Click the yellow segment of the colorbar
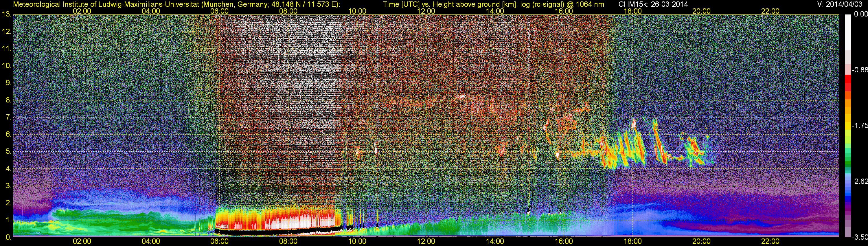This screenshot has height=246, width=868. click(x=848, y=125)
